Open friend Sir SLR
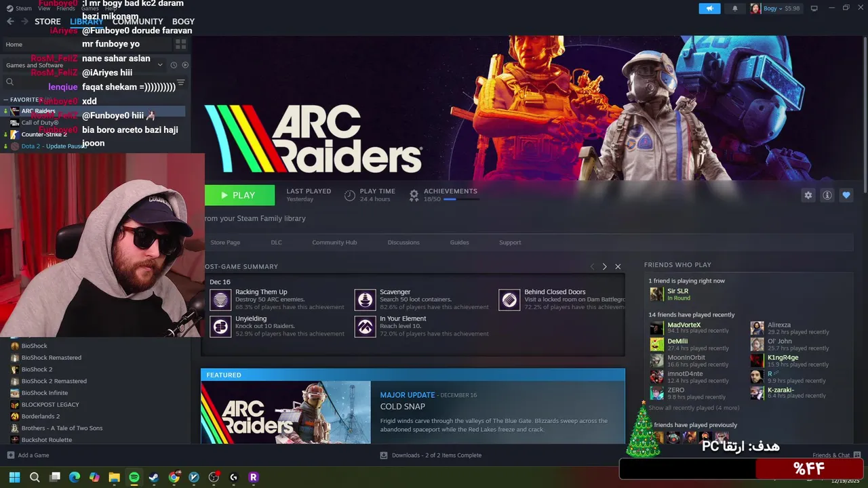868x488 pixels. click(677, 291)
